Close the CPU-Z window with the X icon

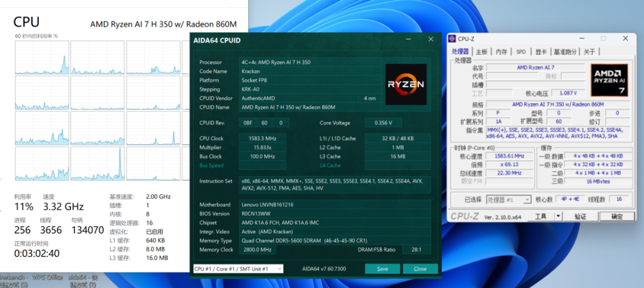click(625, 39)
